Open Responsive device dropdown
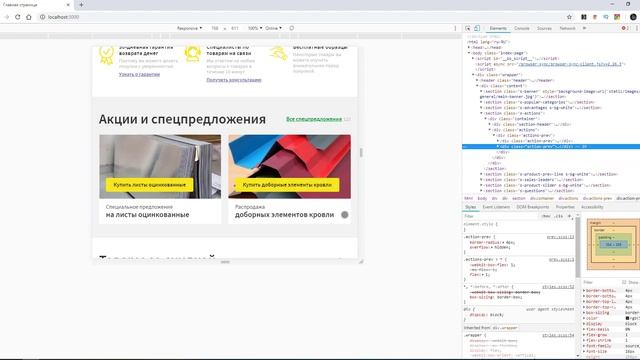Image resolution: width=640 pixels, height=360 pixels. coord(189,28)
